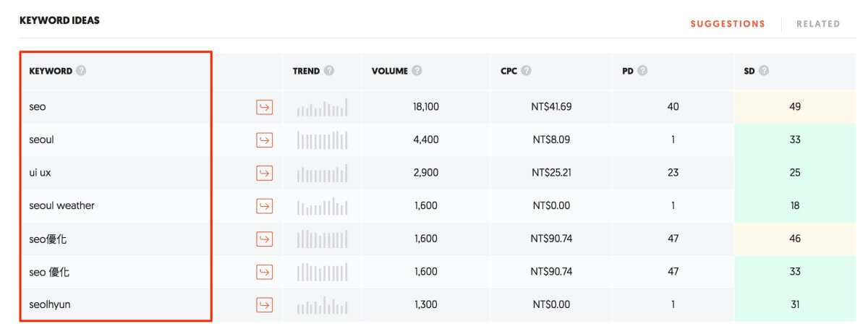Click the arrow icon beside keyword seo
The height and width of the screenshot is (329, 868).
click(x=265, y=107)
